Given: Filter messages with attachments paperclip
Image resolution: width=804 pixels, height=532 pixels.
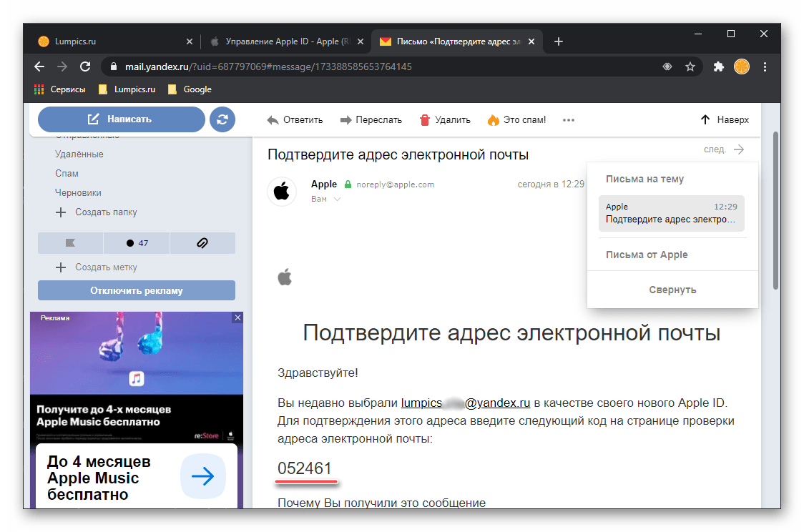Looking at the screenshot, I should pos(202,243).
